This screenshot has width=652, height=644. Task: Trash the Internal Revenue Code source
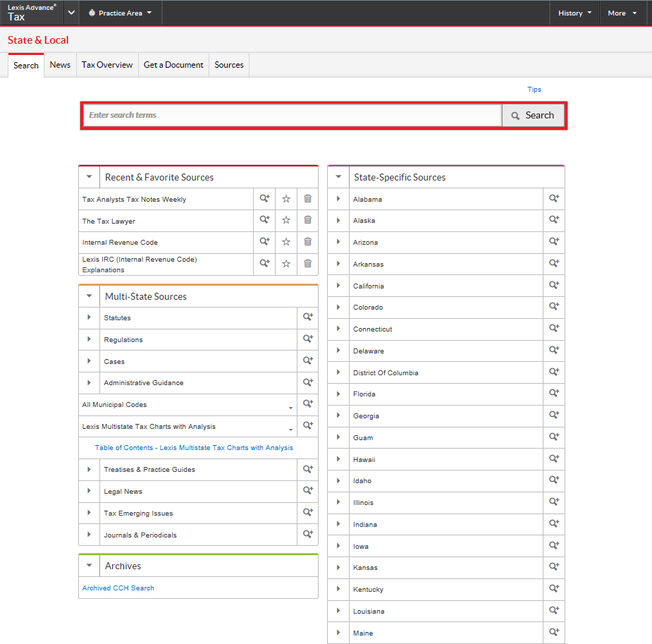tap(308, 241)
